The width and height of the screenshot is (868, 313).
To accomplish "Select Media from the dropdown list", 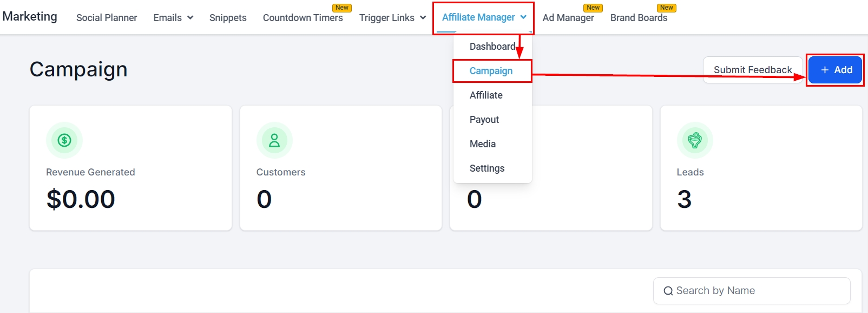I will [x=483, y=144].
